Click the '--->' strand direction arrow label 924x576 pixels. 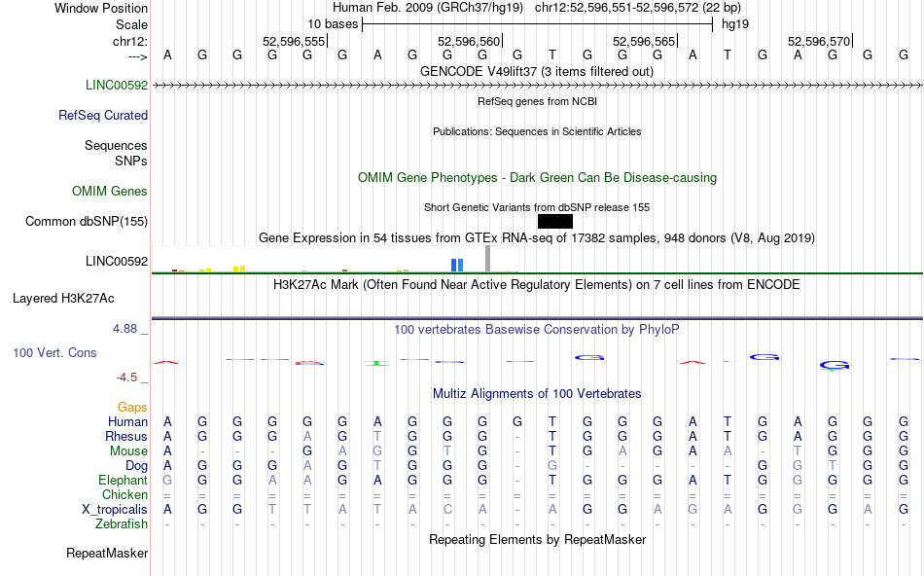(138, 56)
